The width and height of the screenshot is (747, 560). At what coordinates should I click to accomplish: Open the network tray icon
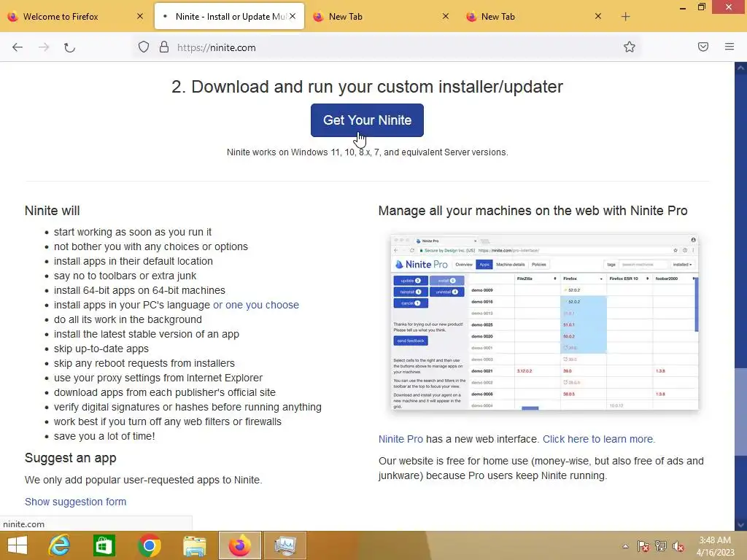coord(661,546)
